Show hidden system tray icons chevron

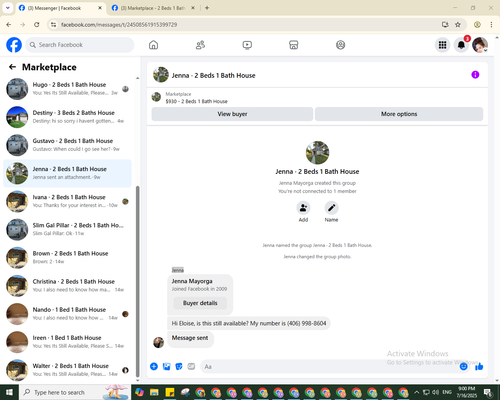[417, 392]
